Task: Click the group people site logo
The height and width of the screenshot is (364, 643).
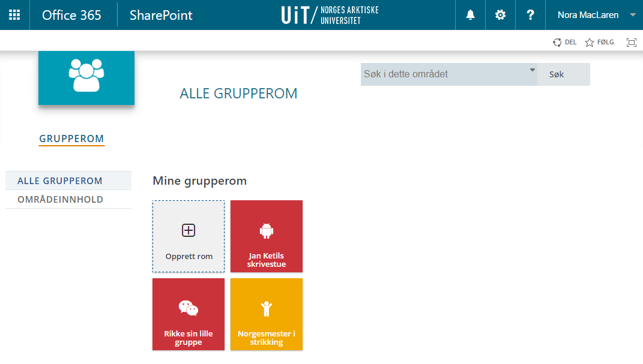Action: (86, 76)
